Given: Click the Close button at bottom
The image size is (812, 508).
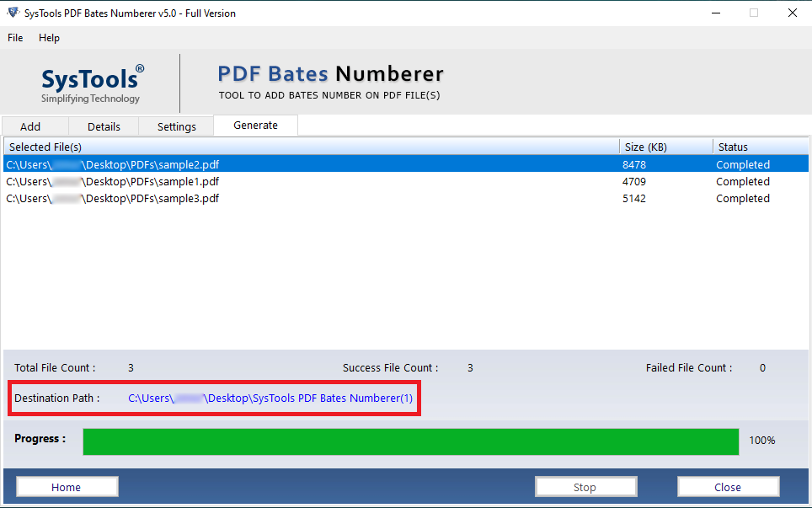Looking at the screenshot, I should (x=728, y=487).
